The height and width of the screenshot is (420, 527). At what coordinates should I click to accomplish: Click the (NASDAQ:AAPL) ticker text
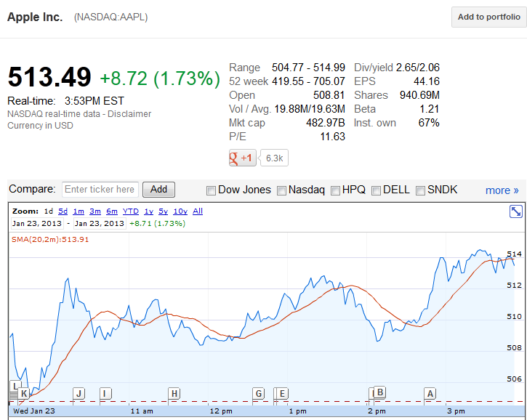click(x=111, y=17)
